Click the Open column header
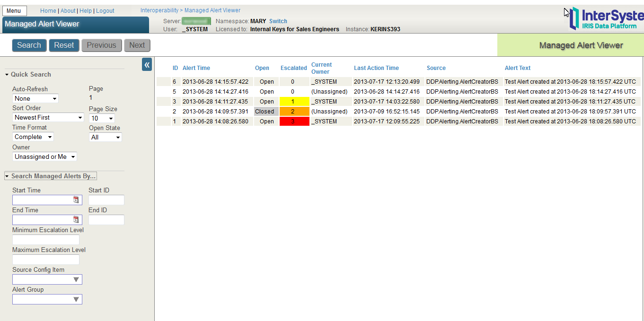The image size is (644, 321). 262,68
